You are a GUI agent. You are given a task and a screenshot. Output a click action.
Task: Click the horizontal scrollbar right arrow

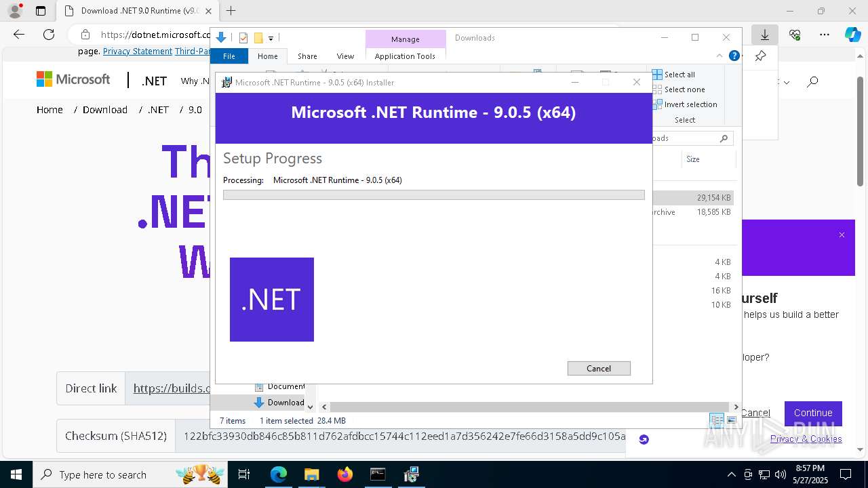(x=736, y=407)
